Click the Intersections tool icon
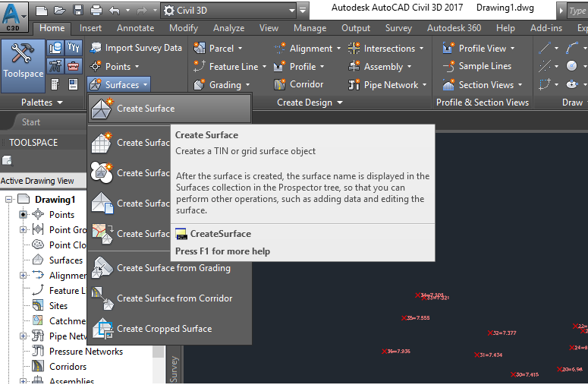The image size is (588, 385). (x=354, y=48)
